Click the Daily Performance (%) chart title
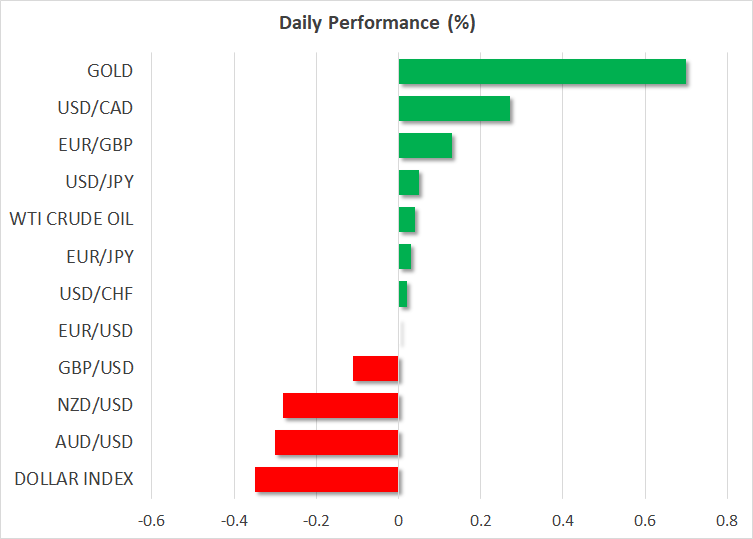Image resolution: width=753 pixels, height=539 pixels. click(376, 24)
